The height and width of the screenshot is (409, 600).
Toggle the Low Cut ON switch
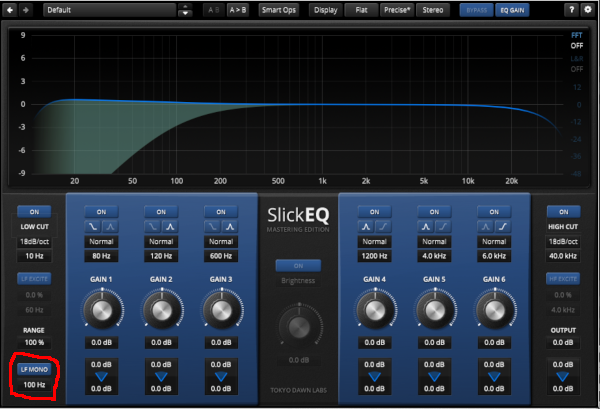34,211
